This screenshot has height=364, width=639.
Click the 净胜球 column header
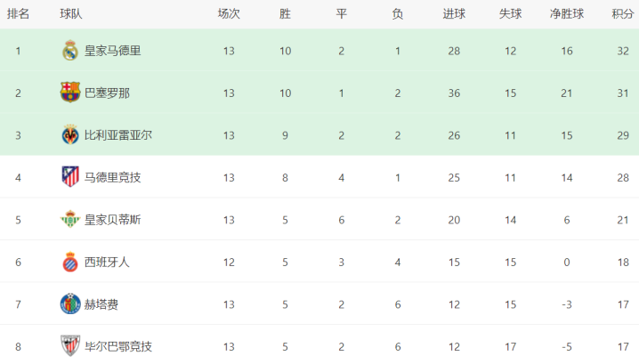click(x=566, y=13)
